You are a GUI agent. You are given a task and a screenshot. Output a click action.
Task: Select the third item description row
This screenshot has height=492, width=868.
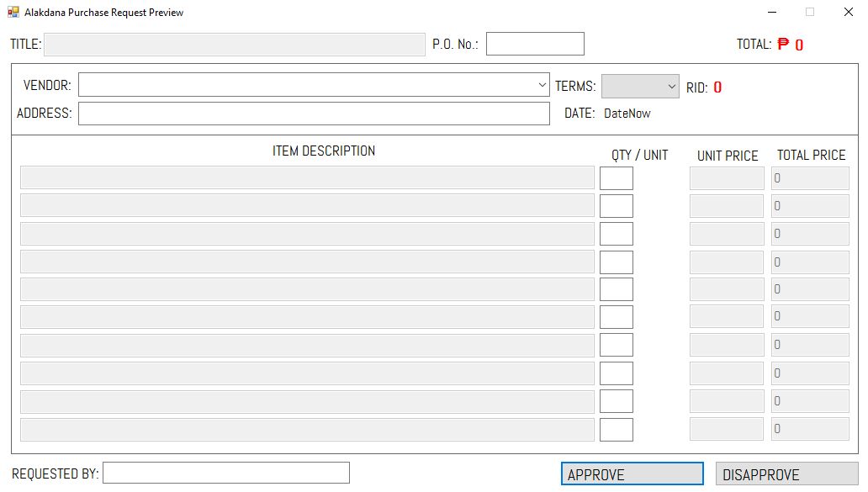[307, 234]
